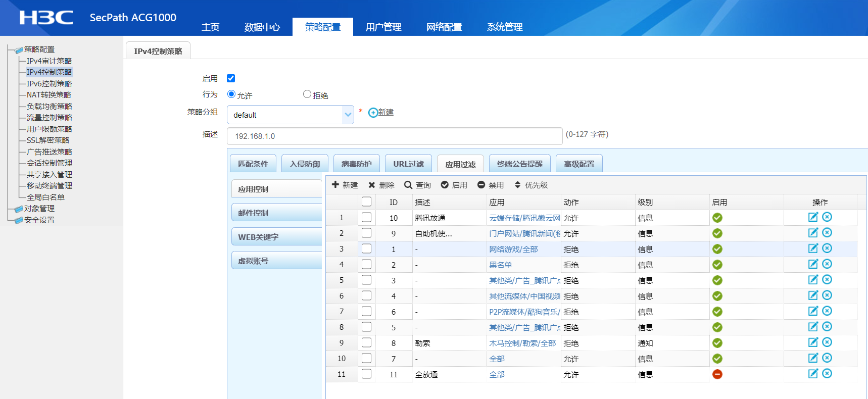
Task: Switch to the URL过滤 tab
Action: pyautogui.click(x=408, y=164)
